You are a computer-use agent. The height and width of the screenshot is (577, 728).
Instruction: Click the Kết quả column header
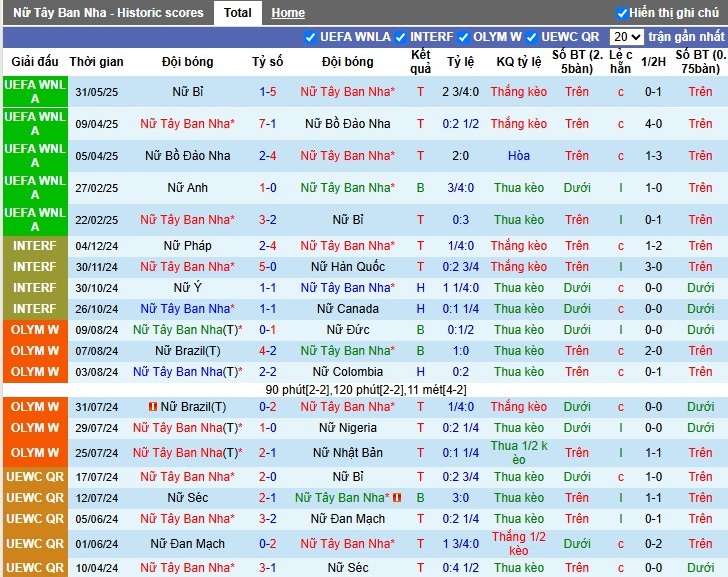coord(421,62)
